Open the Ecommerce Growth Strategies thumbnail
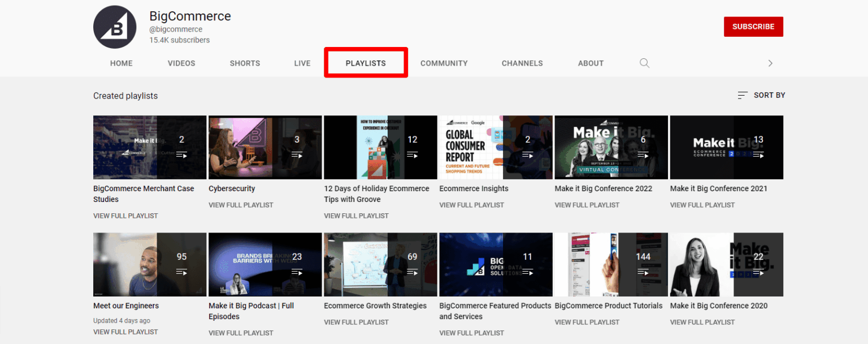 [x=380, y=264]
